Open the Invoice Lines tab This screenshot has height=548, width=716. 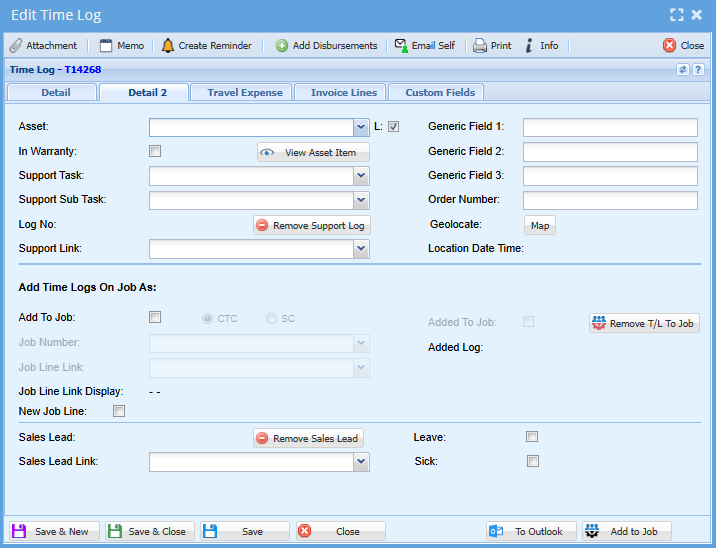click(x=343, y=93)
